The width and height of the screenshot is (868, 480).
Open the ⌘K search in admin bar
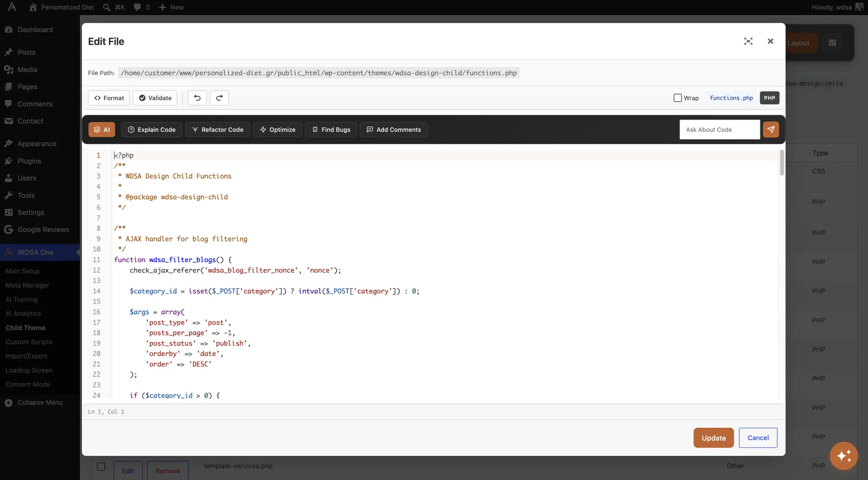(114, 7)
